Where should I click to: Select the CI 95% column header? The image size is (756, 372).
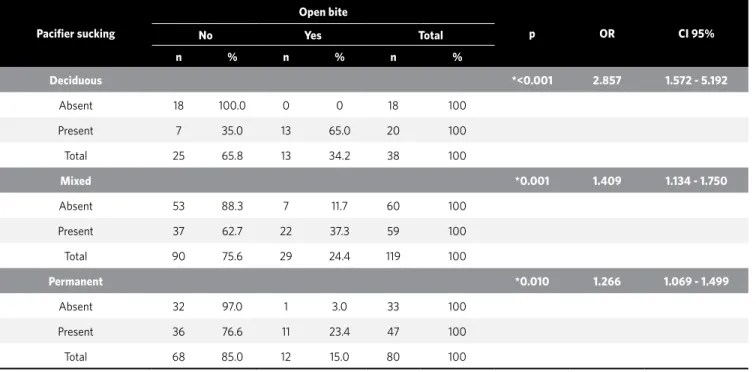pyautogui.click(x=696, y=34)
